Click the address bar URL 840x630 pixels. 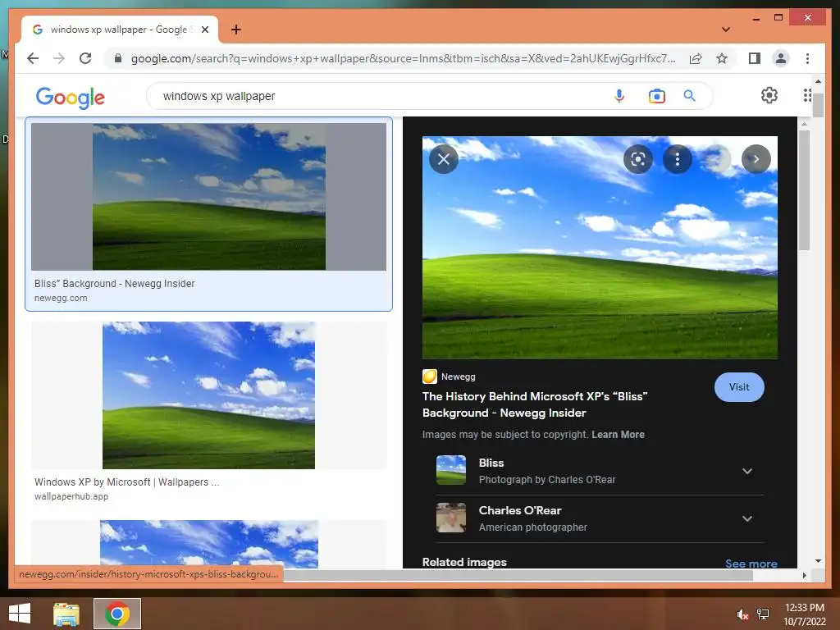[403, 58]
